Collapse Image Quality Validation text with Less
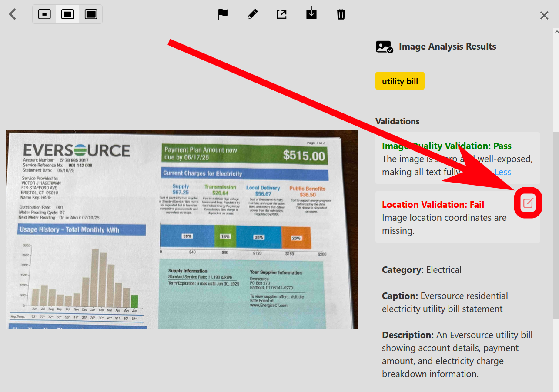This screenshot has width=559, height=392. point(503,172)
